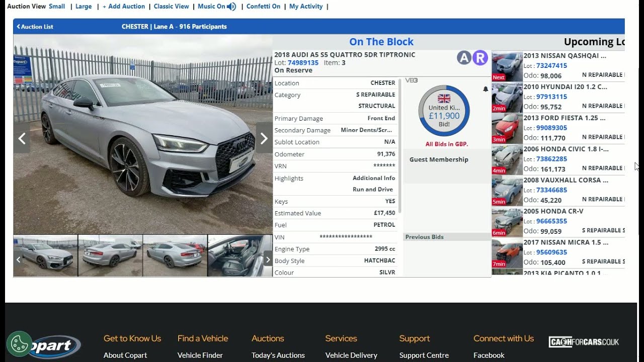The height and width of the screenshot is (362, 644).
Task: Switch auction view to Small
Action: pyautogui.click(x=57, y=7)
